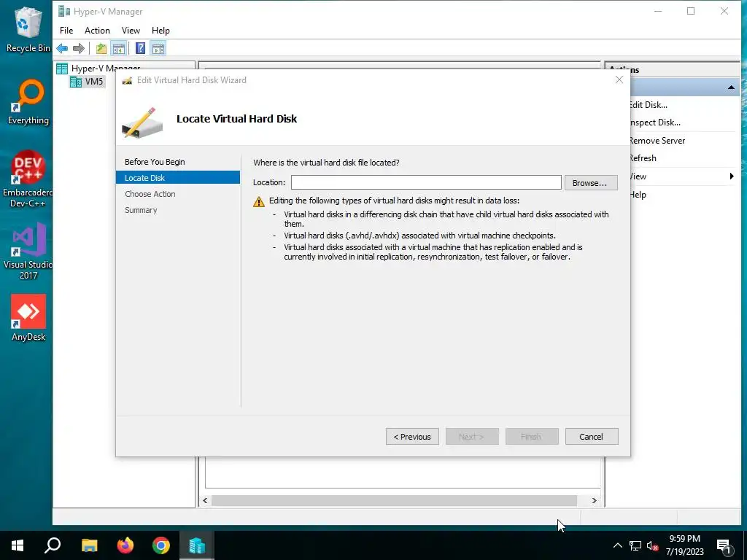Click the grayed-out Finish button

click(x=532, y=437)
